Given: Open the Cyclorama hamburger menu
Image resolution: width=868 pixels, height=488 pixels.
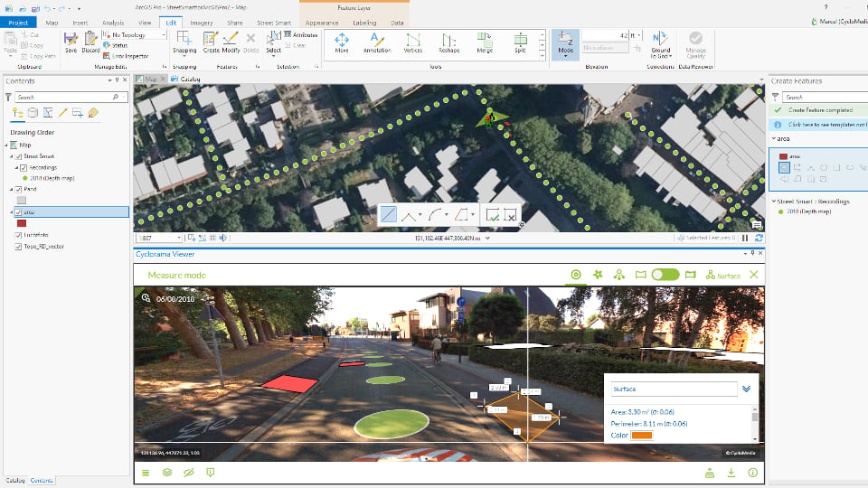Looking at the screenshot, I should pyautogui.click(x=146, y=473).
